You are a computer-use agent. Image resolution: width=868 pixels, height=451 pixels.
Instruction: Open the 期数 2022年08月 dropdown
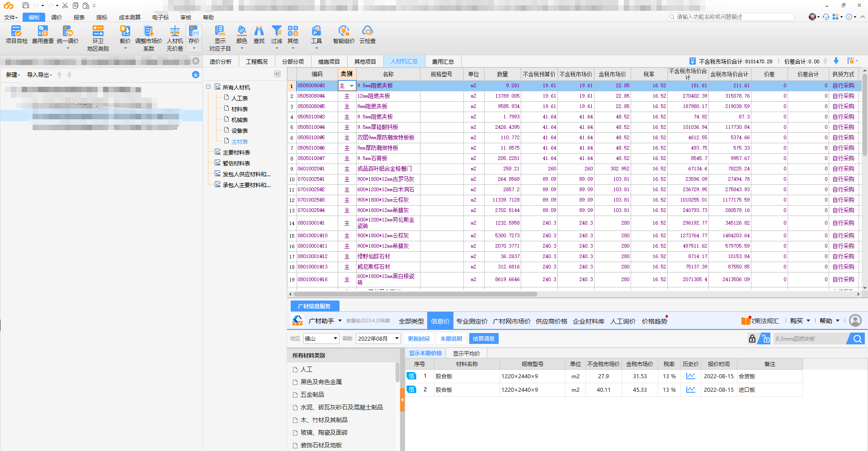[378, 338]
